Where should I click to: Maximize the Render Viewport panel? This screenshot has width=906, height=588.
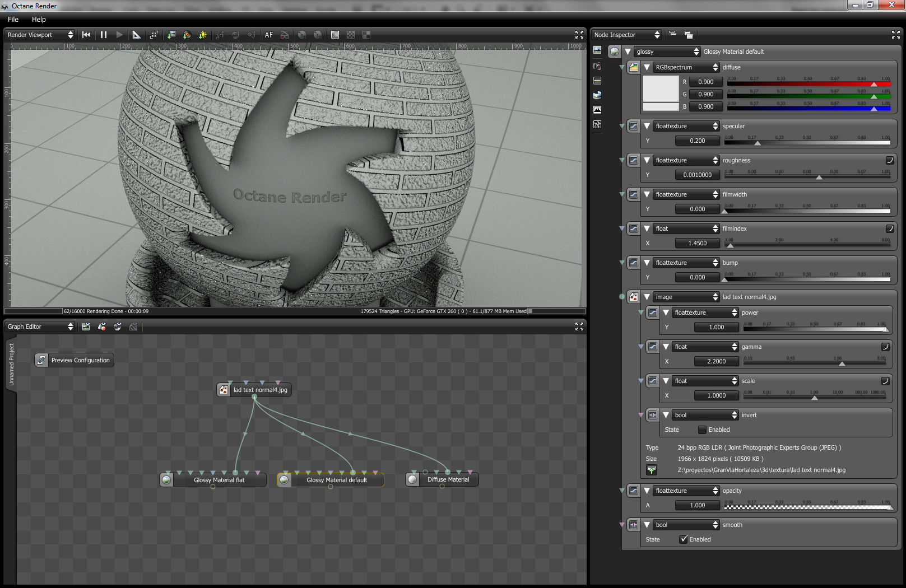[579, 35]
